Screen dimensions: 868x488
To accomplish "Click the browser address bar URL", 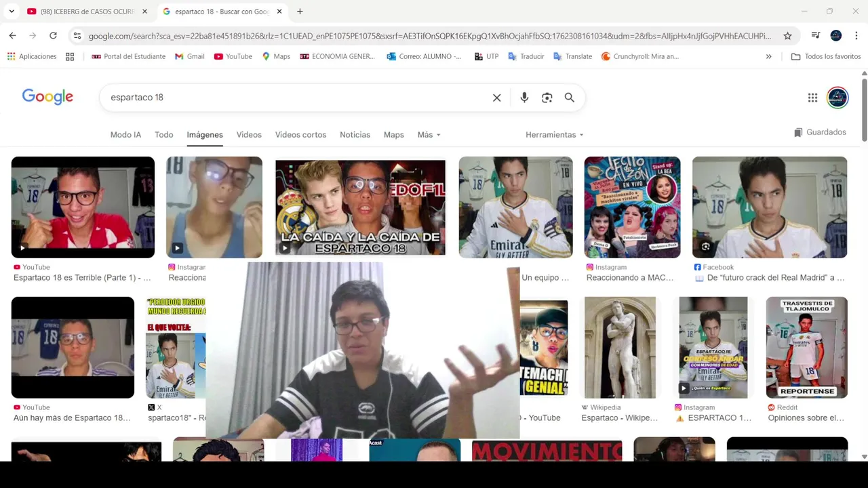I will (429, 36).
